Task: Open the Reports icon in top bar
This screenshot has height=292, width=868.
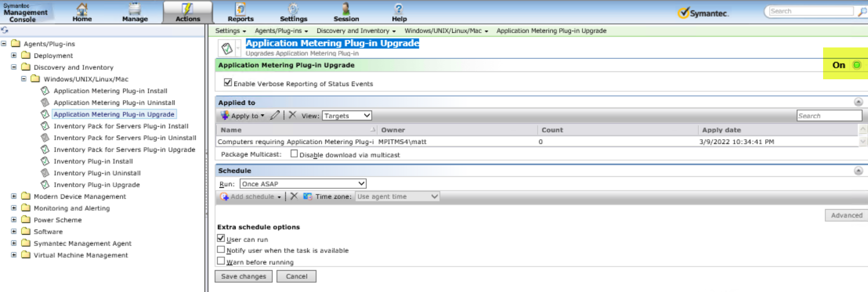Action: [x=240, y=9]
